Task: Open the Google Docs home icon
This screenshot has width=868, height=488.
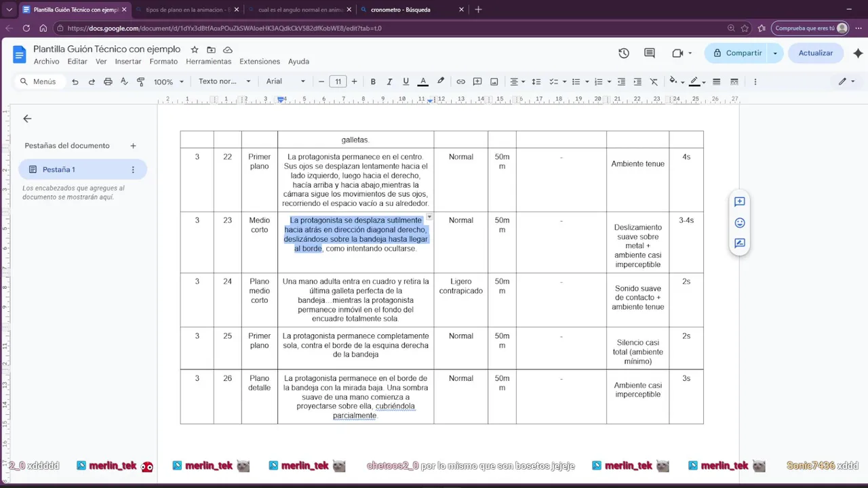Action: 19,54
